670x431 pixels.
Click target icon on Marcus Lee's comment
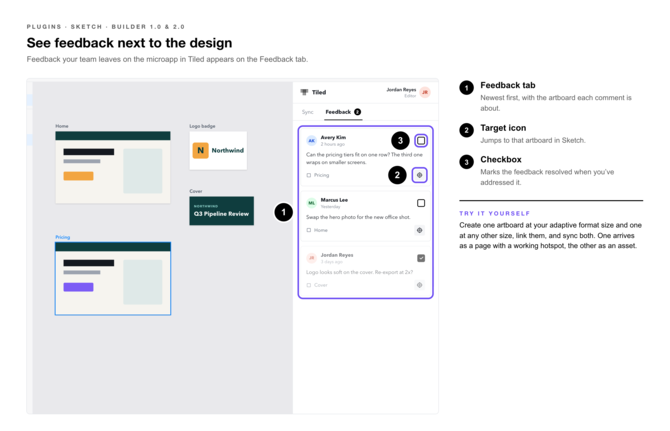(x=420, y=230)
